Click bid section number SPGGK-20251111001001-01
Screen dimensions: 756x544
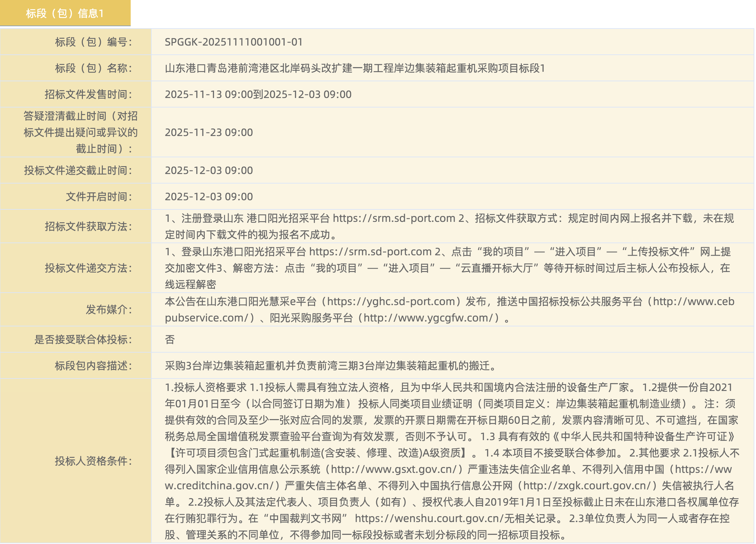point(234,42)
